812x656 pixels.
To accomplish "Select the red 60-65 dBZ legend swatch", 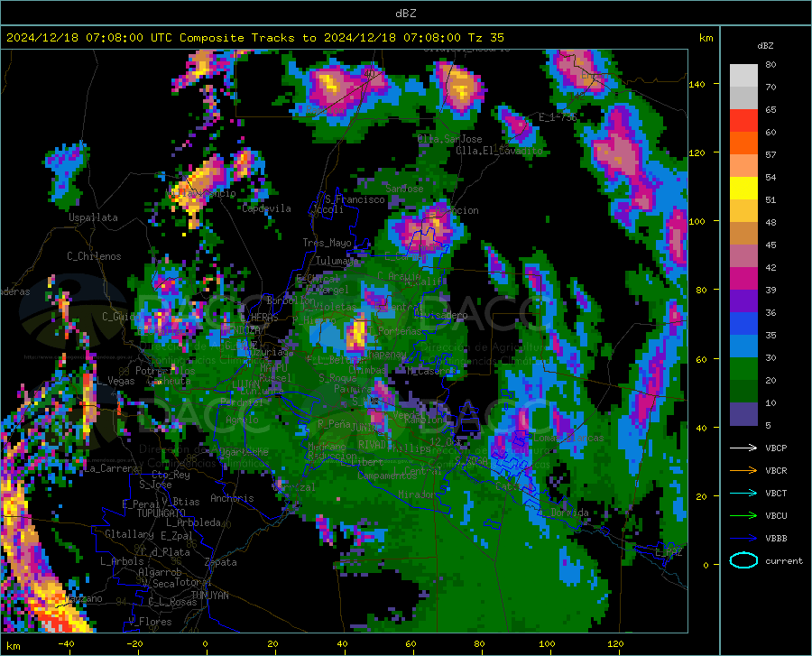I will pyautogui.click(x=743, y=121).
